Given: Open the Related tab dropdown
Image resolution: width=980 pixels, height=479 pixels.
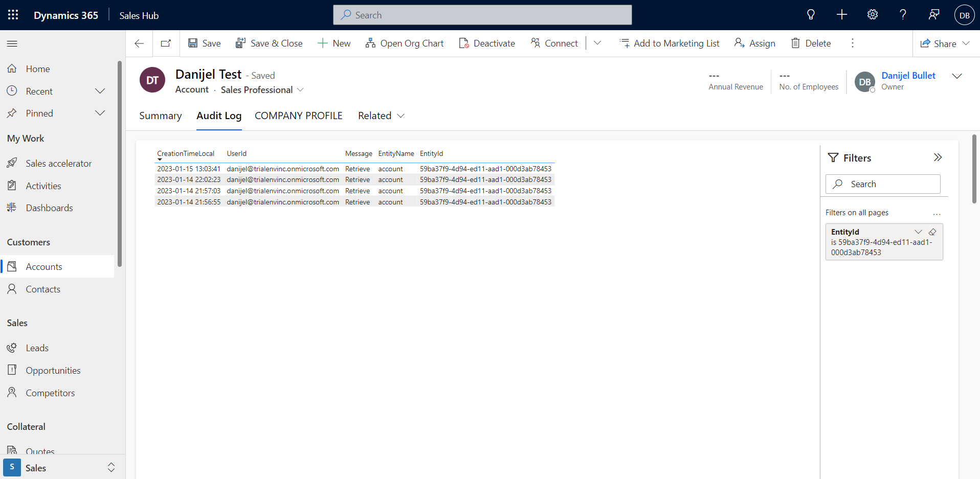Looking at the screenshot, I should point(382,116).
